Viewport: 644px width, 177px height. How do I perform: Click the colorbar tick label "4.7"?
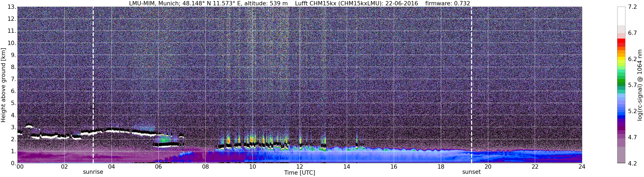[x=632, y=137]
